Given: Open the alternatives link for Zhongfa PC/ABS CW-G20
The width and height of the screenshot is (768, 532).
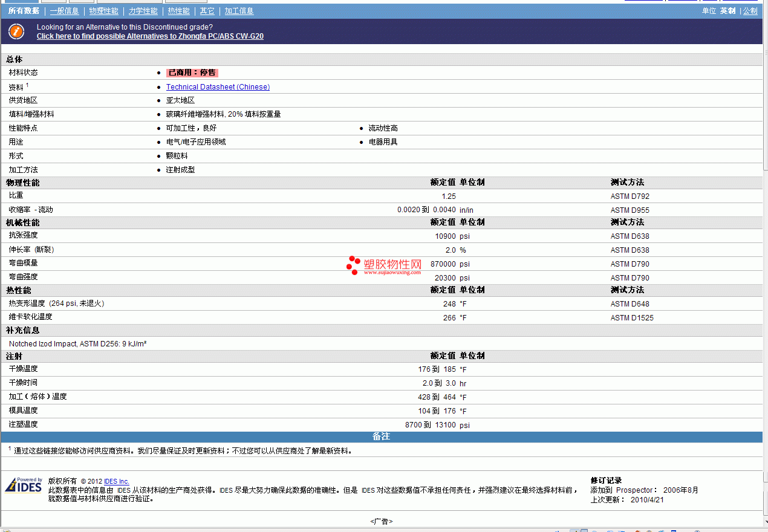Looking at the screenshot, I should [150, 36].
